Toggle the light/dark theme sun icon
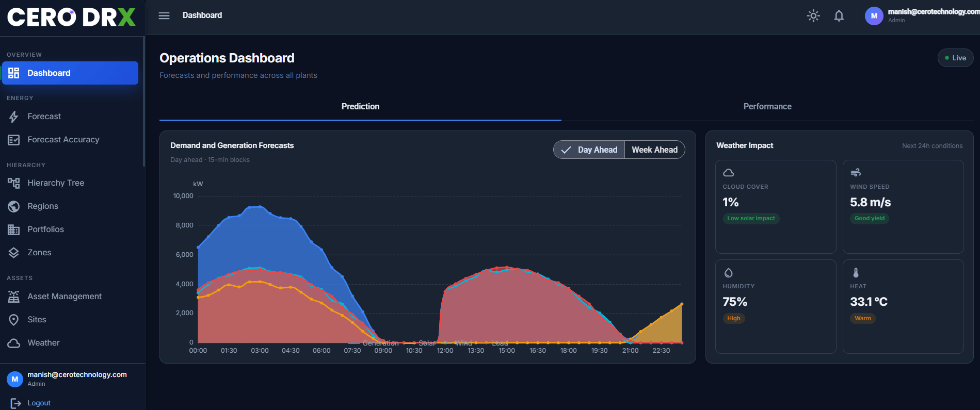The width and height of the screenshot is (980, 410). [x=813, y=15]
